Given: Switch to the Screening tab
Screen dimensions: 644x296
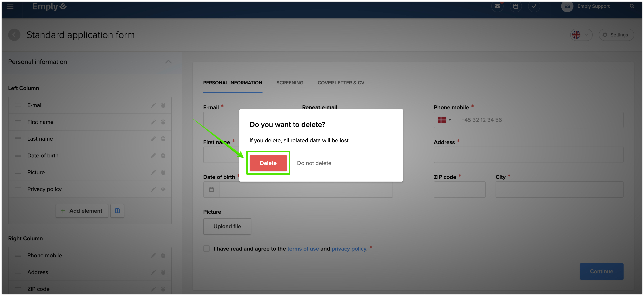Looking at the screenshot, I should [x=289, y=83].
